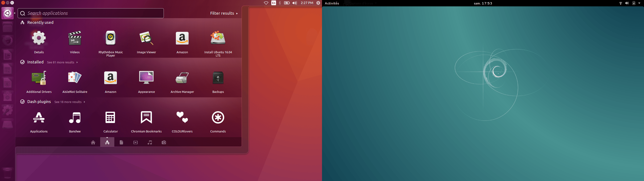This screenshot has height=181, width=644.
Task: Open the En keyboard layout indicator
Action: (x=274, y=3)
